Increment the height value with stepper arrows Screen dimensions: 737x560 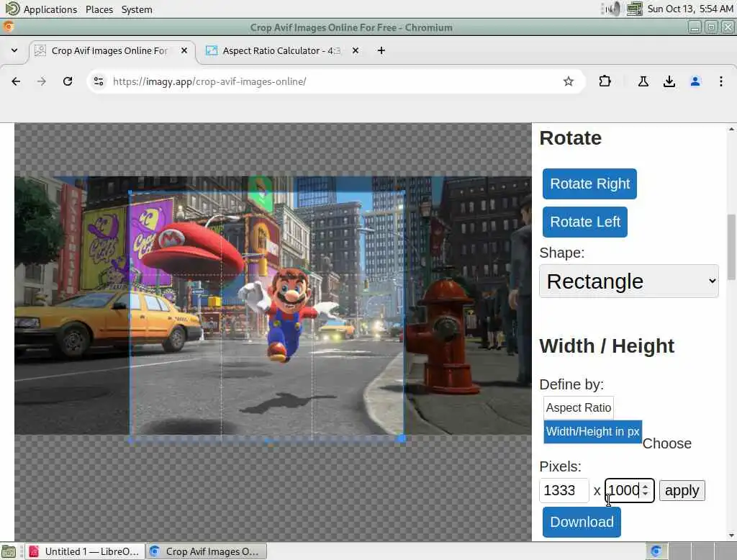(646, 487)
